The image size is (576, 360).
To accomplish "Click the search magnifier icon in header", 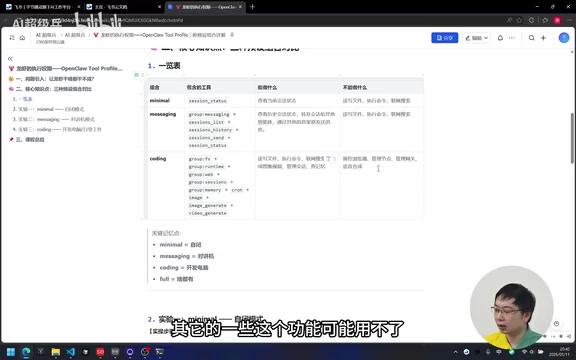I will coord(531,38).
